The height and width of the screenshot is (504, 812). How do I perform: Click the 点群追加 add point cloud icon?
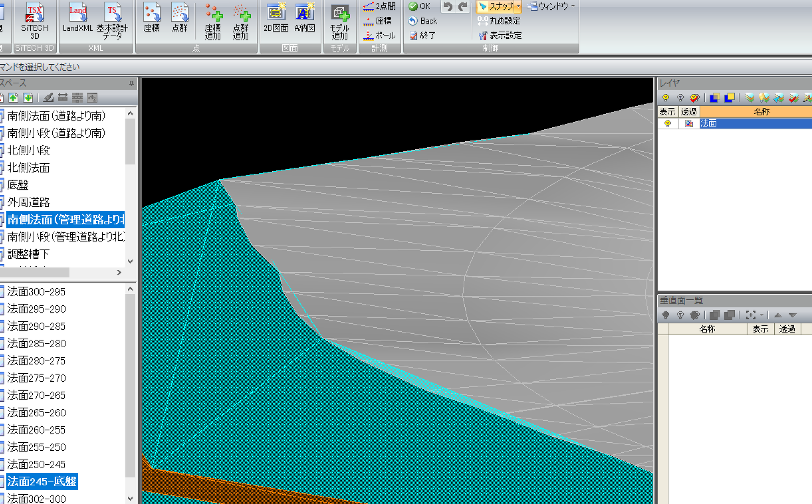click(241, 21)
